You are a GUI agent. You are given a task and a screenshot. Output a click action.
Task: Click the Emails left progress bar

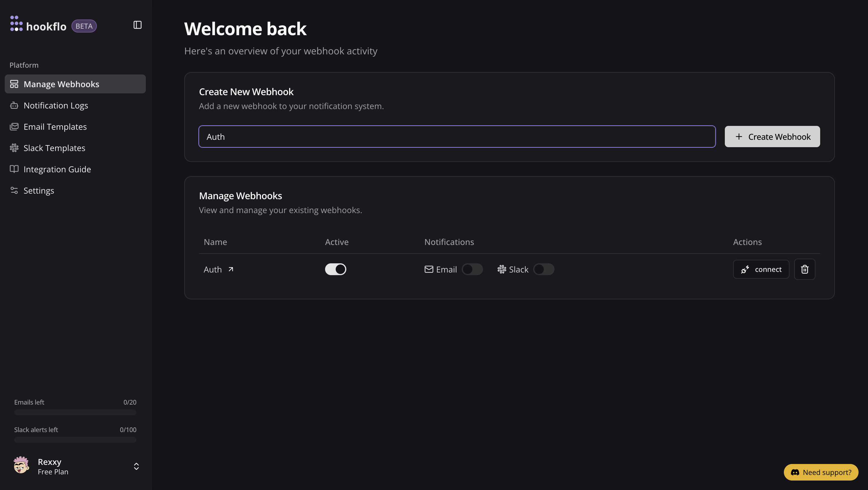pyautogui.click(x=75, y=412)
